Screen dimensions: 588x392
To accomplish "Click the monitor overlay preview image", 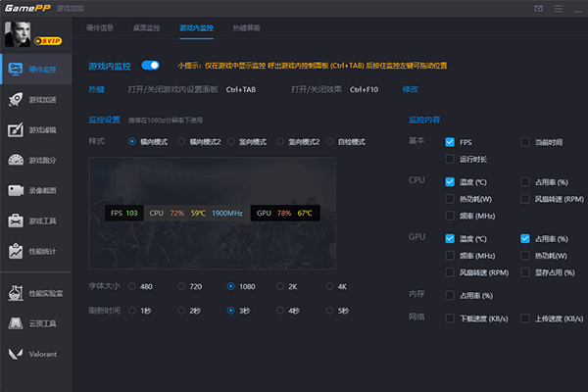I will 213,213.
